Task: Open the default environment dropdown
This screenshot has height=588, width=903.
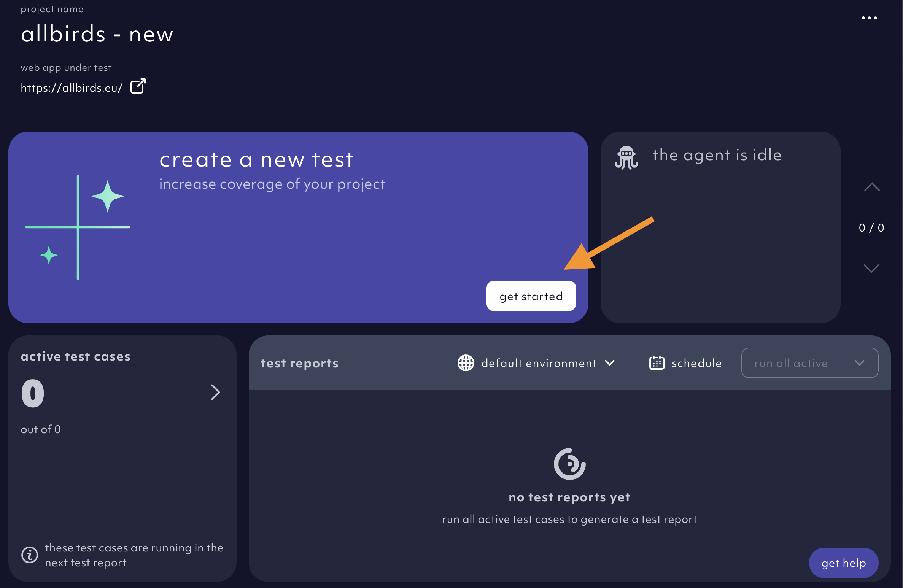Action: tap(536, 363)
